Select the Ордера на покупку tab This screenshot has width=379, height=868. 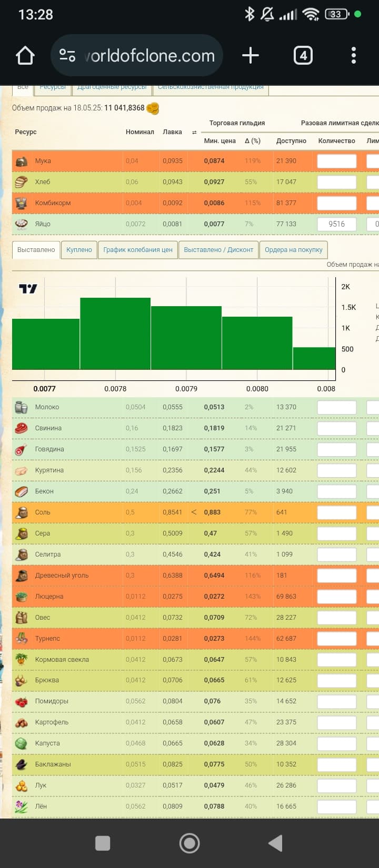293,250
